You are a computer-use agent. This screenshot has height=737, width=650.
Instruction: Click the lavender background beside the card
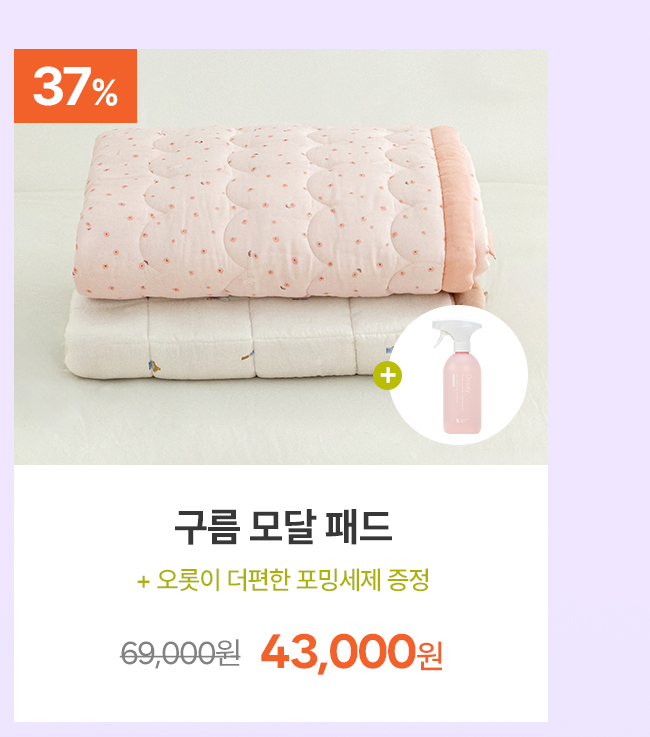click(599, 376)
